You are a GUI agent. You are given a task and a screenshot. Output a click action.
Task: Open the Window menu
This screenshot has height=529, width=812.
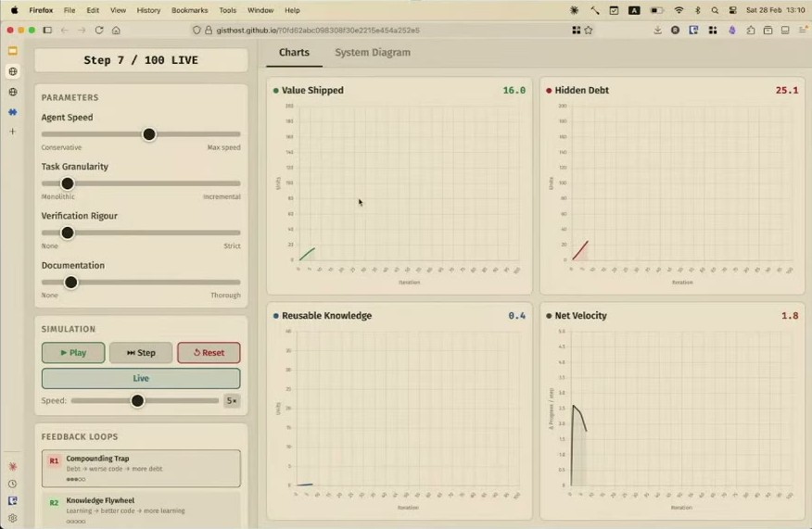pyautogui.click(x=260, y=10)
